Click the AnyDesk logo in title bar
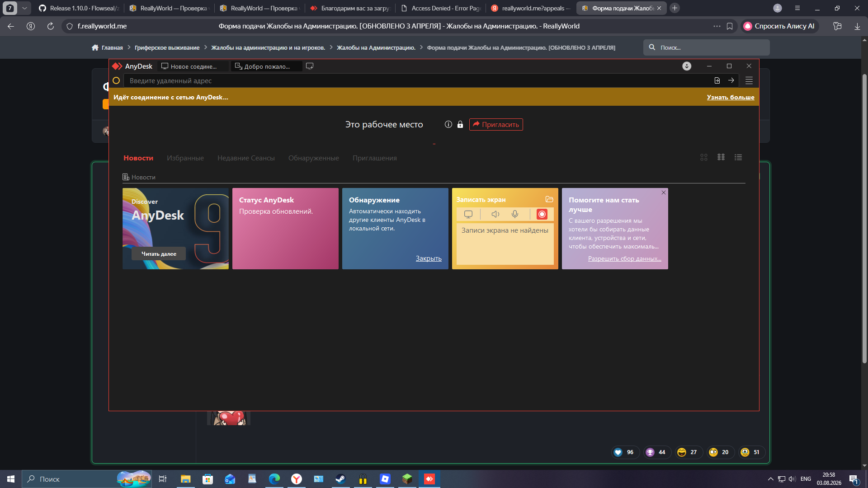The image size is (868, 488). tap(117, 66)
